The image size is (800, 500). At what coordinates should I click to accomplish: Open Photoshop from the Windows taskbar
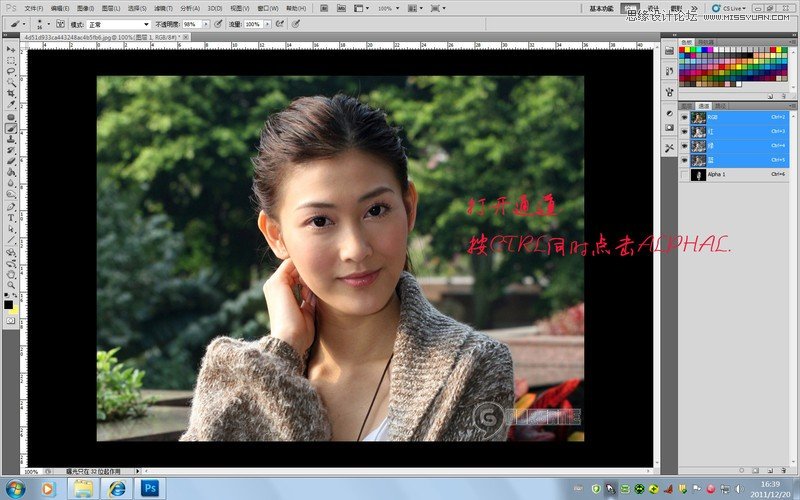(150, 488)
